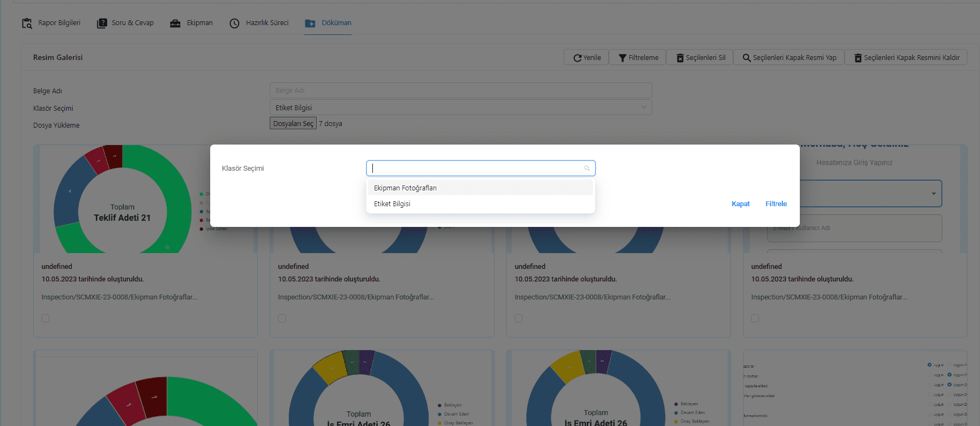Delete selected with Seçilenleri Sil

[700, 57]
